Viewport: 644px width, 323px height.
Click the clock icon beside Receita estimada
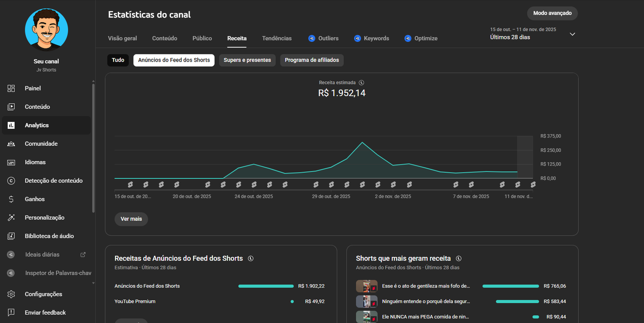click(361, 83)
